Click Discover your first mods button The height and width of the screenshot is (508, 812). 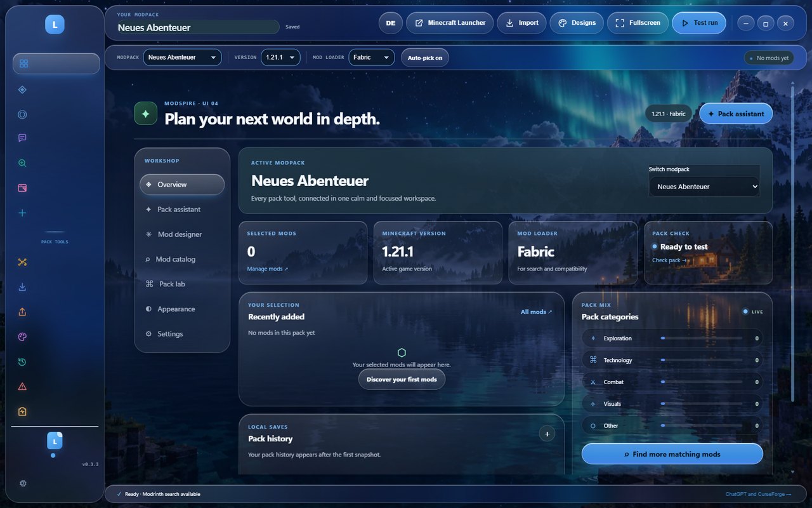402,380
